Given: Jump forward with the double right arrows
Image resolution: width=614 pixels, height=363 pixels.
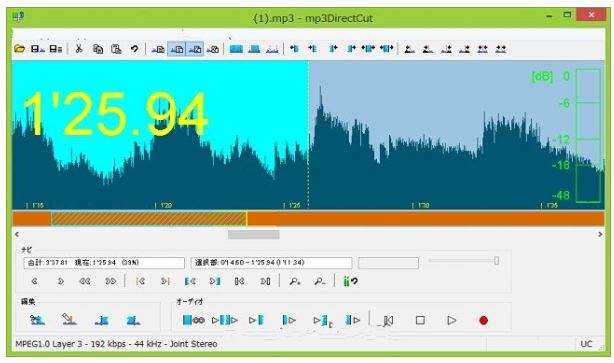Looking at the screenshot, I should coord(111,281).
